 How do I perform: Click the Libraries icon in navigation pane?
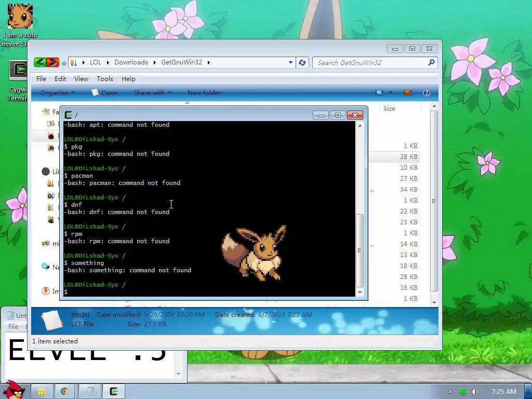click(46, 171)
